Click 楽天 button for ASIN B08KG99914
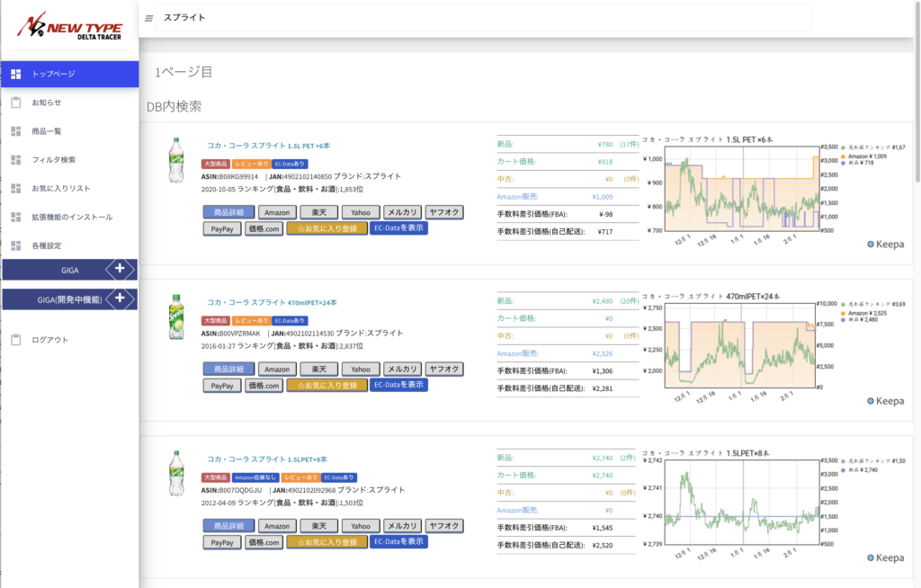 pos(319,212)
